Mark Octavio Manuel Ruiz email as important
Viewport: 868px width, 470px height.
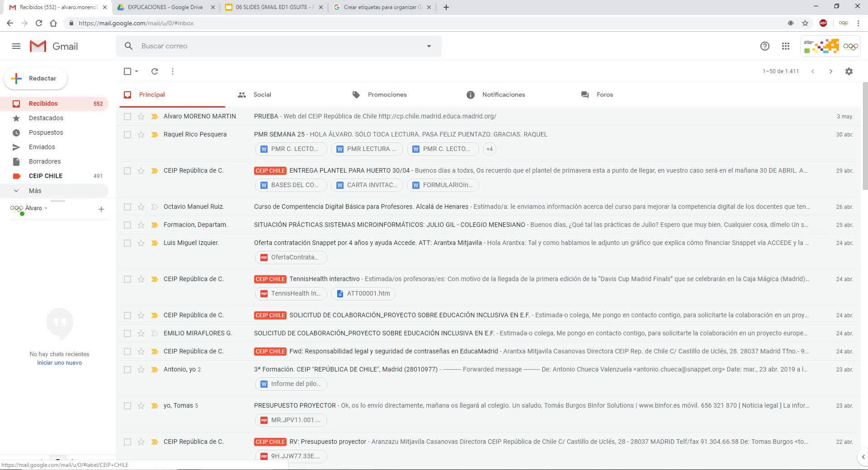[154, 207]
